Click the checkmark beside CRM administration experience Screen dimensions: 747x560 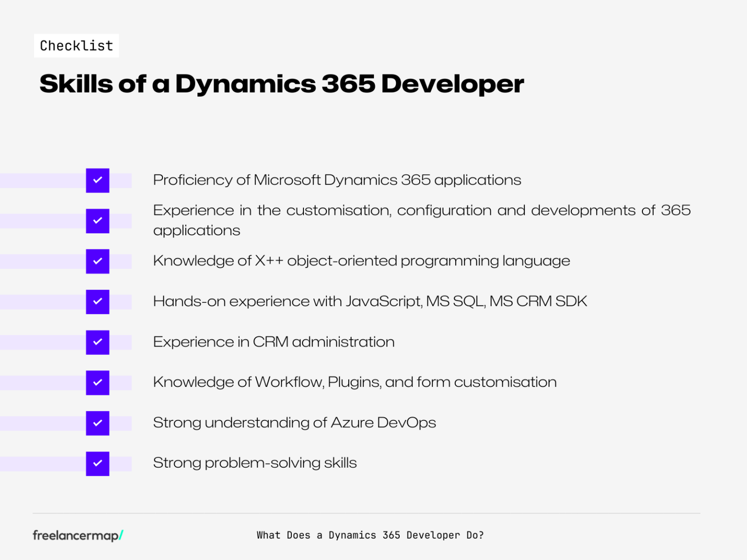(x=97, y=342)
